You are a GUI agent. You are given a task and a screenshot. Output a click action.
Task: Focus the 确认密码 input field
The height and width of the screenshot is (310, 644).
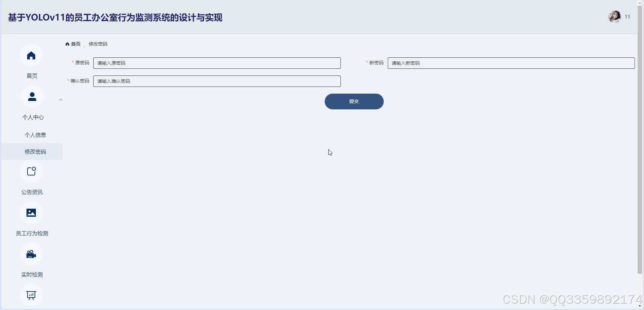pos(217,81)
